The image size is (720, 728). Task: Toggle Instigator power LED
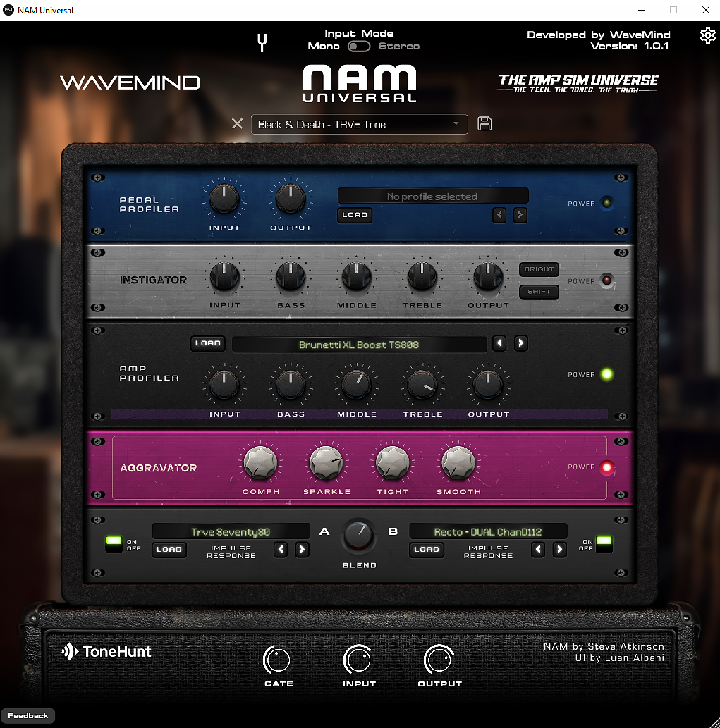(606, 280)
